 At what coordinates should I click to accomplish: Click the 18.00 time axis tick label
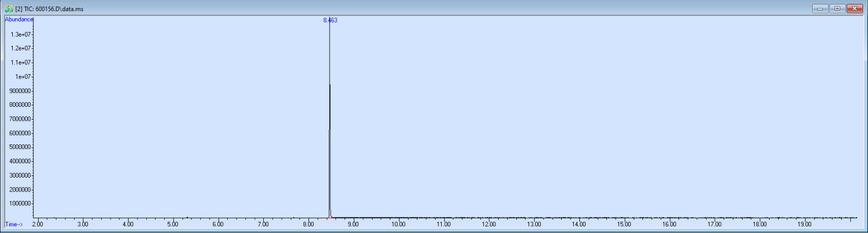click(760, 224)
